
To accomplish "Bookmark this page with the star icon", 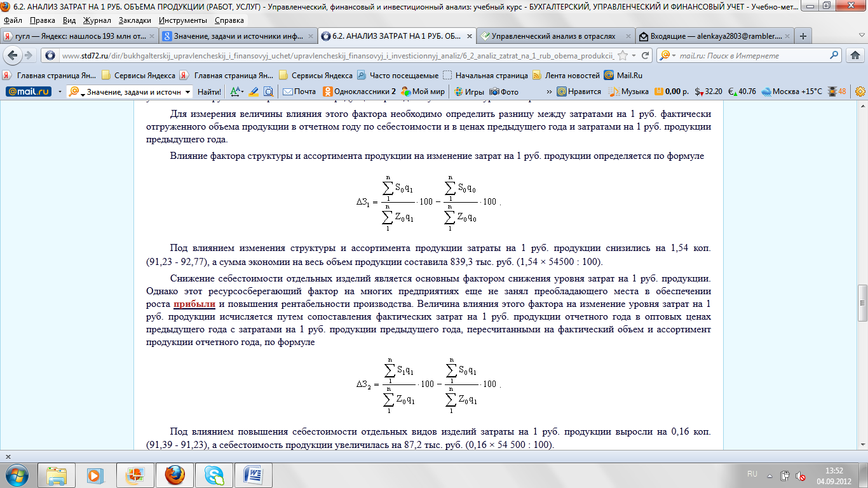I will [x=623, y=55].
